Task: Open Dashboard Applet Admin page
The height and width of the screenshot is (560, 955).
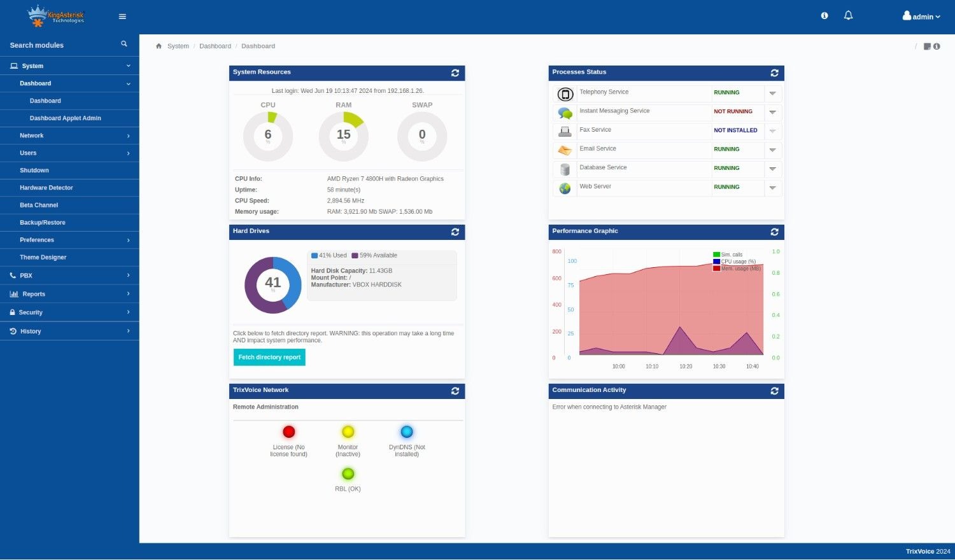Action: (x=65, y=118)
